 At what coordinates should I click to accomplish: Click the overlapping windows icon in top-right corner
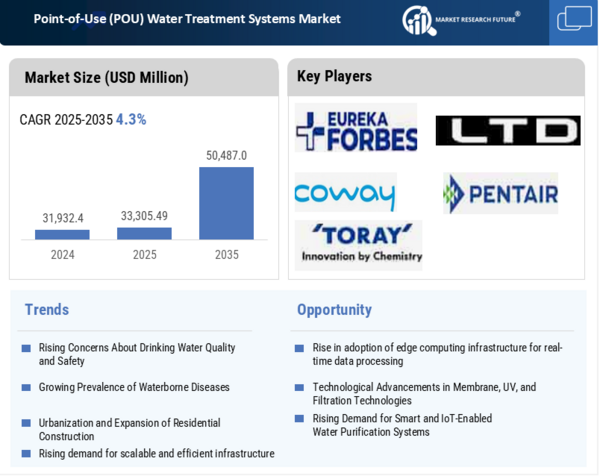click(x=574, y=19)
